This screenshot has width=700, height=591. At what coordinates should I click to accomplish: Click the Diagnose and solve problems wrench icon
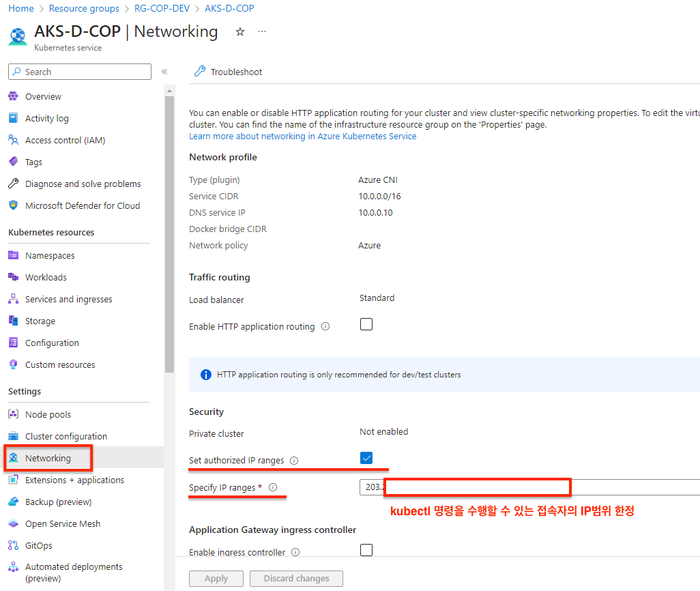click(x=14, y=183)
